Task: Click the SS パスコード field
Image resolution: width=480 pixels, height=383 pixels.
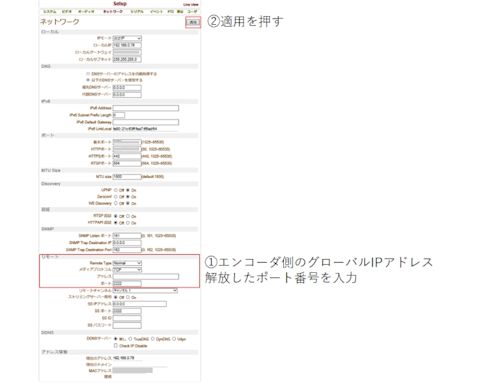Action: click(127, 325)
